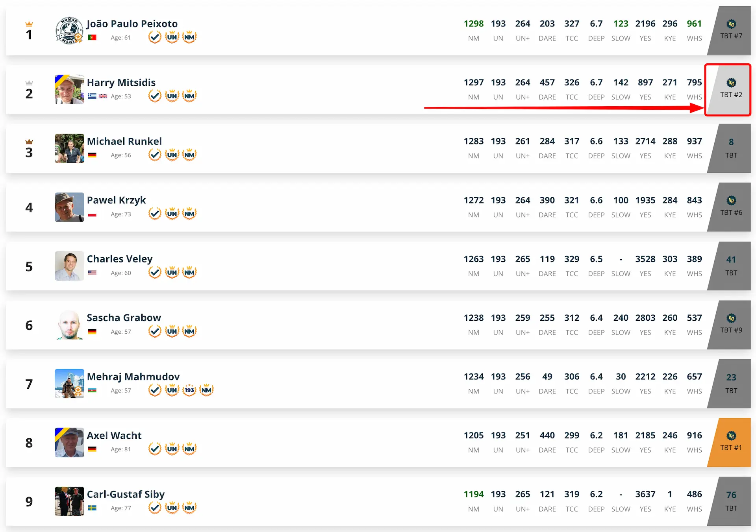Click Michael Runkel's NM badge icon

point(189,155)
